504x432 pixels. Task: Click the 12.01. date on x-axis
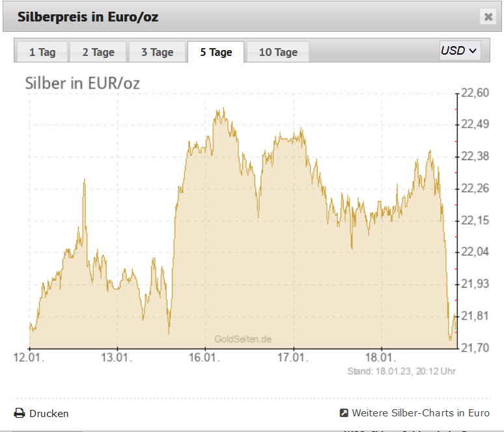tap(29, 357)
